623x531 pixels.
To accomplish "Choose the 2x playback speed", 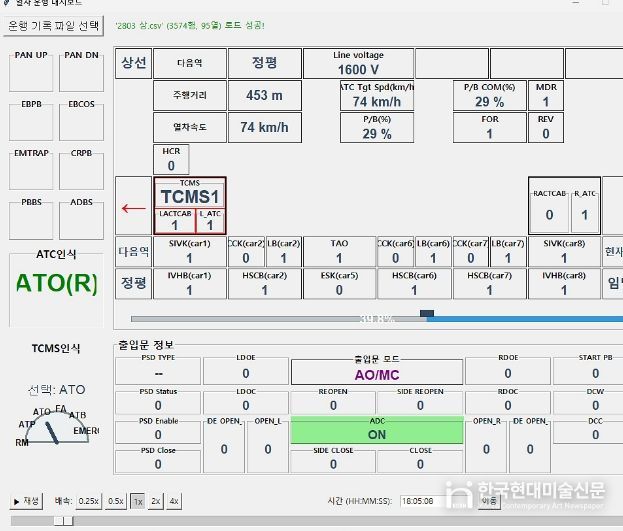I will tap(156, 501).
